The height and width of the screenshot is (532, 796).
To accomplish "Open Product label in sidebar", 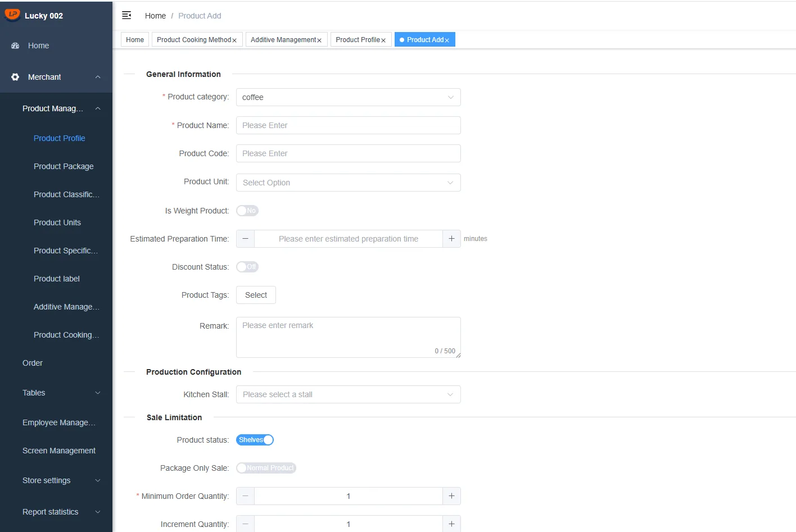I will (57, 279).
